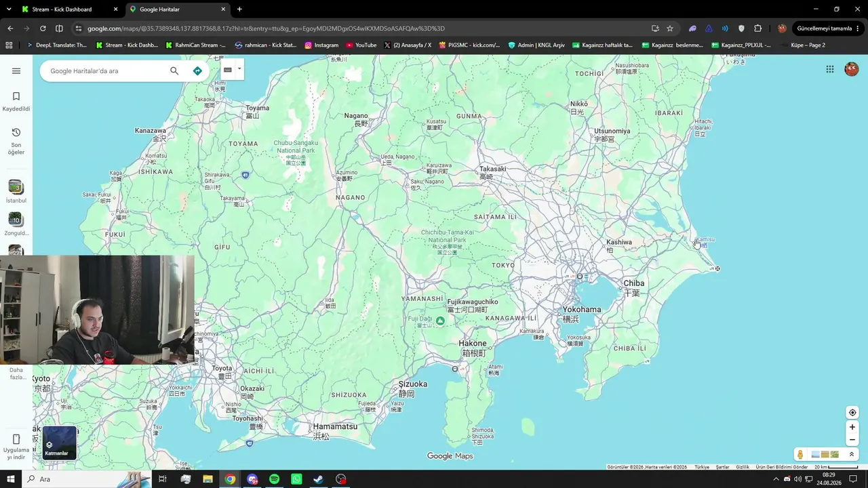
Task: Select the İstanbul recent thumbnail
Action: (16, 187)
